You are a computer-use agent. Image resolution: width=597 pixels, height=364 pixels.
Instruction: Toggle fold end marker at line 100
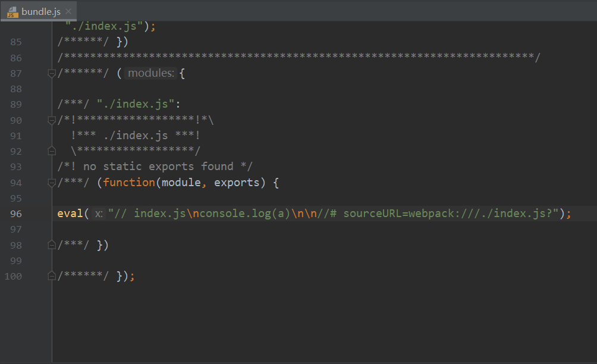pyautogui.click(x=52, y=276)
